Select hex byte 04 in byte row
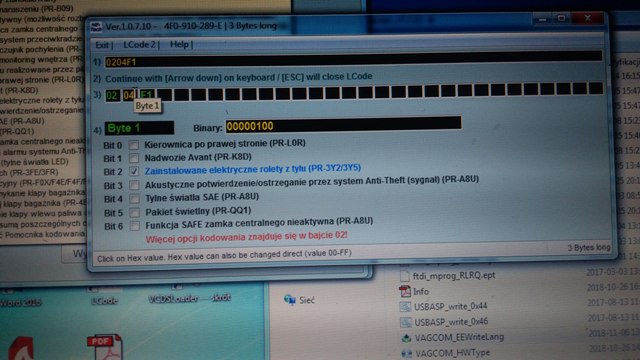This screenshot has height=360, width=640. click(x=129, y=95)
